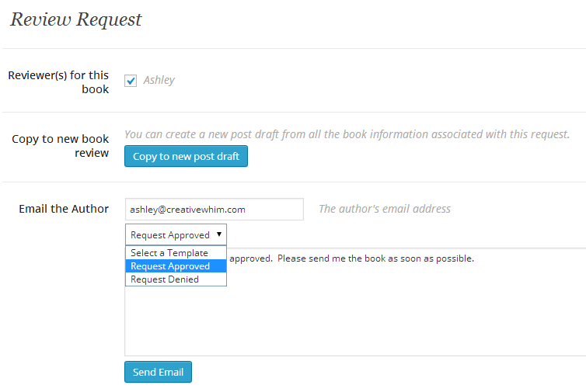Click the Ashley reviewer name label
Screen dimensions: 586x392
[x=159, y=80]
